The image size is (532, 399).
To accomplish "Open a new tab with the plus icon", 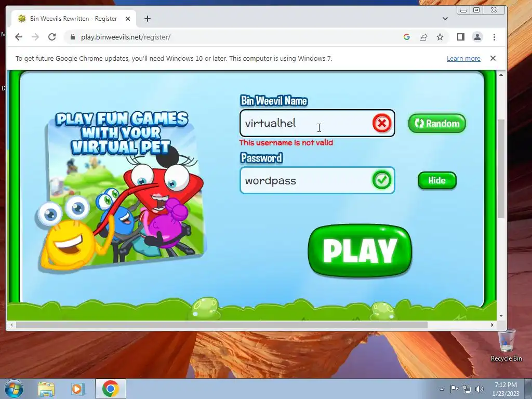I will [x=147, y=19].
